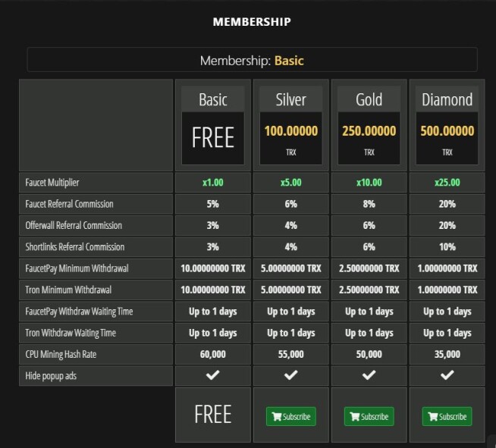Click Gold's 2.50000000 TRX FaucetPay minimum cell
This screenshot has height=448, width=496.
click(369, 268)
